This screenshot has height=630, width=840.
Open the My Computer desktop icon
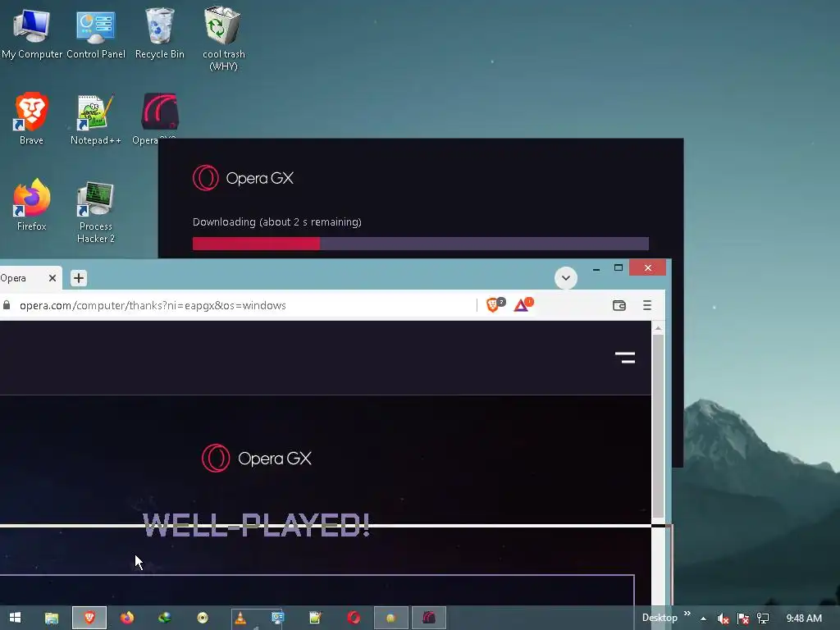(x=32, y=33)
